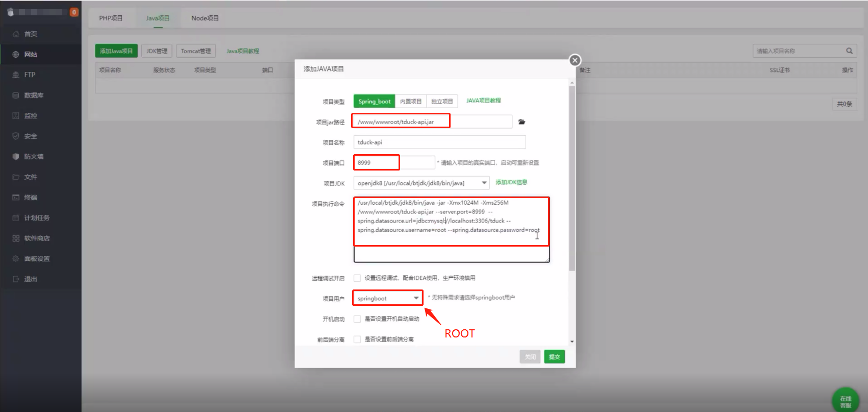Click the globe icon next to 网站
The width and height of the screenshot is (868, 412).
click(x=16, y=55)
